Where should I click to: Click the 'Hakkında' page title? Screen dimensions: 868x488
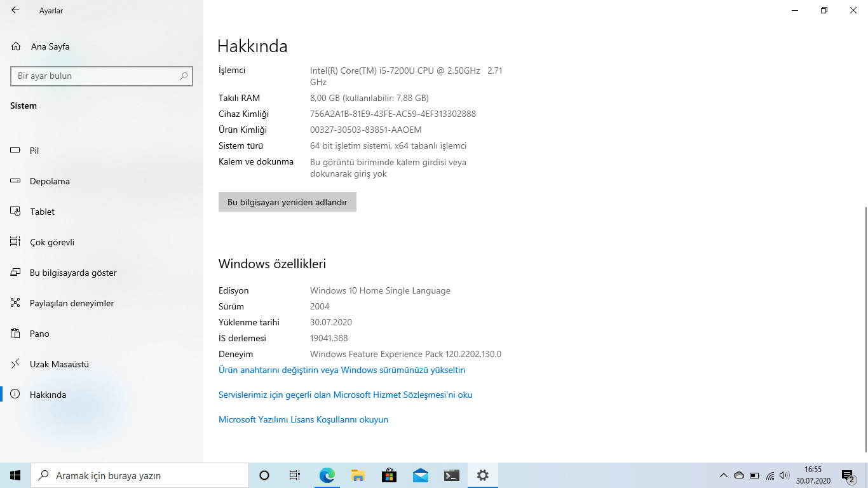252,46
